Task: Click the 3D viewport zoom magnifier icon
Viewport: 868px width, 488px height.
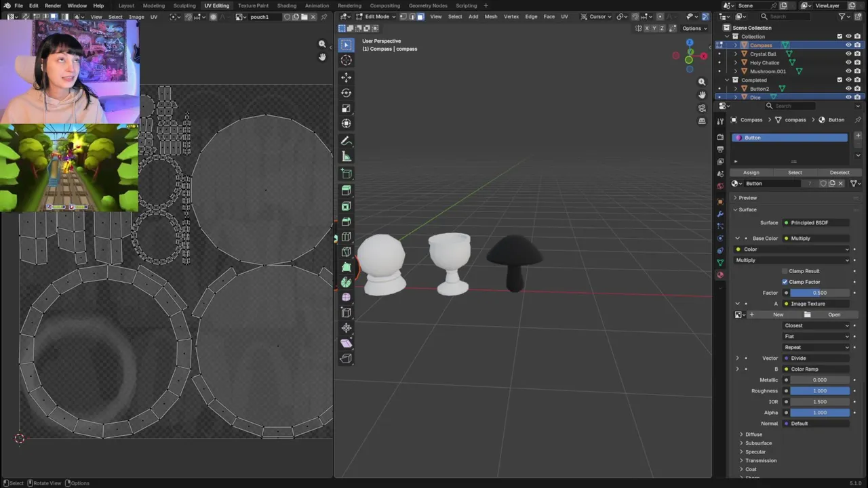Action: click(x=702, y=82)
